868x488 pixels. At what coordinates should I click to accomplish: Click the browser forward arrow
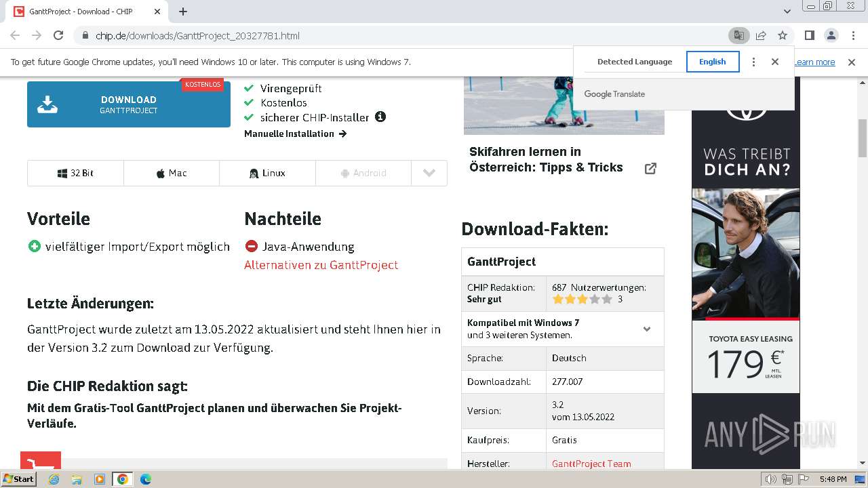coord(37,35)
